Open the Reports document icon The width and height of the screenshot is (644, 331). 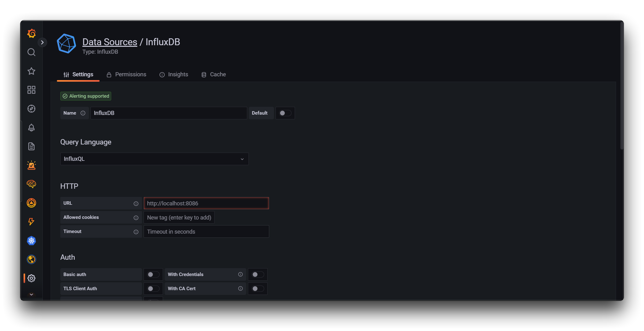click(x=31, y=146)
